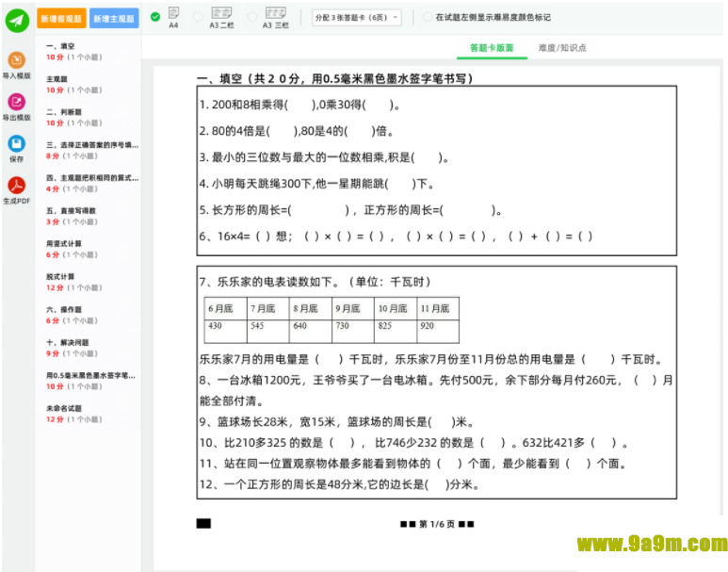The height and width of the screenshot is (572, 728).
Task: Click the 生成PDF icon
Action: pyautogui.click(x=16, y=185)
